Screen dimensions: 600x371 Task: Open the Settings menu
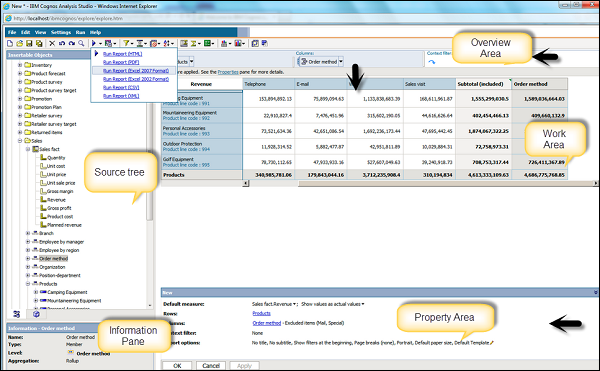point(61,33)
